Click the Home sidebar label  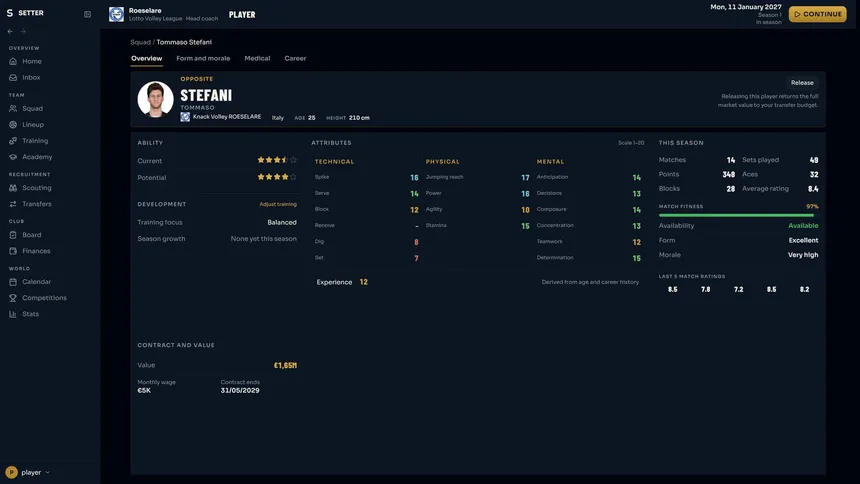click(32, 61)
